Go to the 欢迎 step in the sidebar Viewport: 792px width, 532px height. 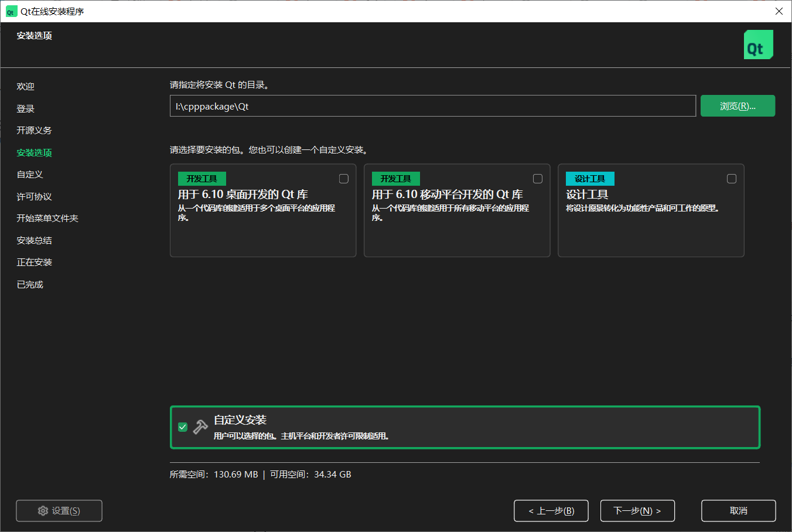[x=26, y=86]
